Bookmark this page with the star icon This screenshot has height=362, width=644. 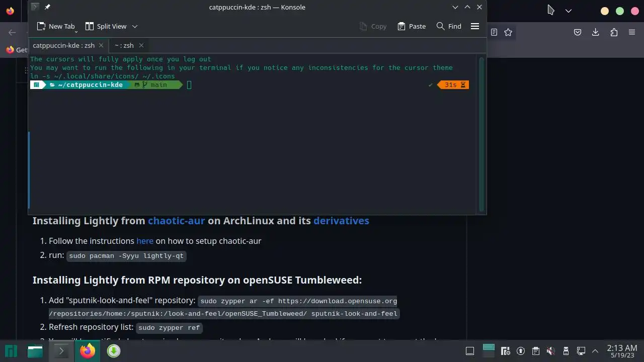[x=508, y=32]
